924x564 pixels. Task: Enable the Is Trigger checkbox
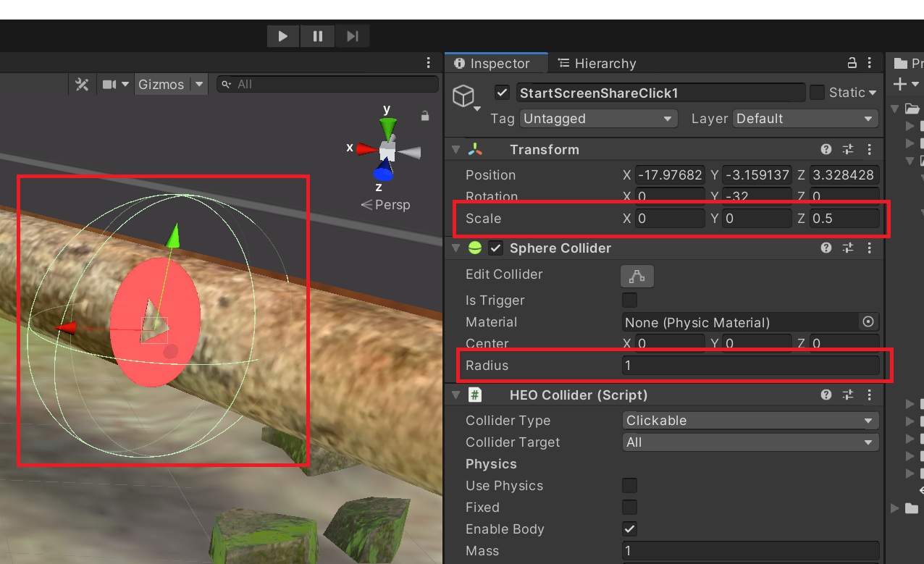click(630, 300)
